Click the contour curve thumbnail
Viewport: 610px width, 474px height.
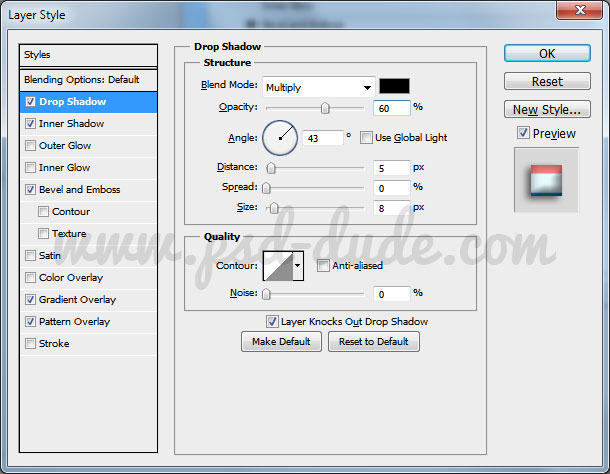(279, 266)
